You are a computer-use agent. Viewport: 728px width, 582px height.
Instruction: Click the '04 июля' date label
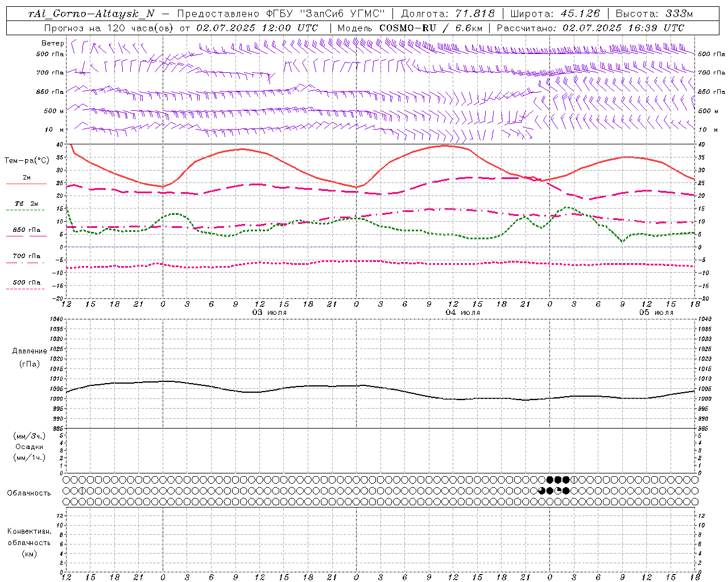[463, 313]
